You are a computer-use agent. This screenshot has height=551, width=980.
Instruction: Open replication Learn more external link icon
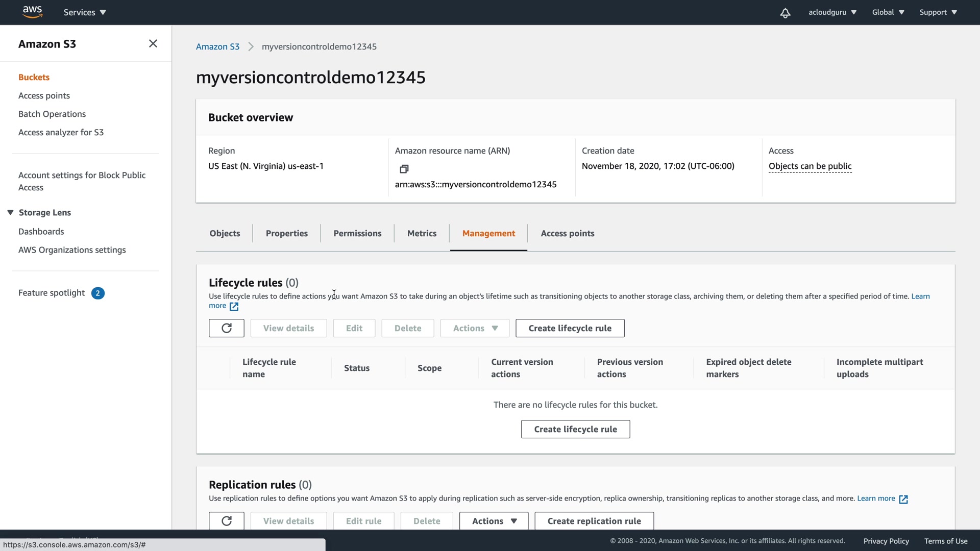tap(903, 499)
